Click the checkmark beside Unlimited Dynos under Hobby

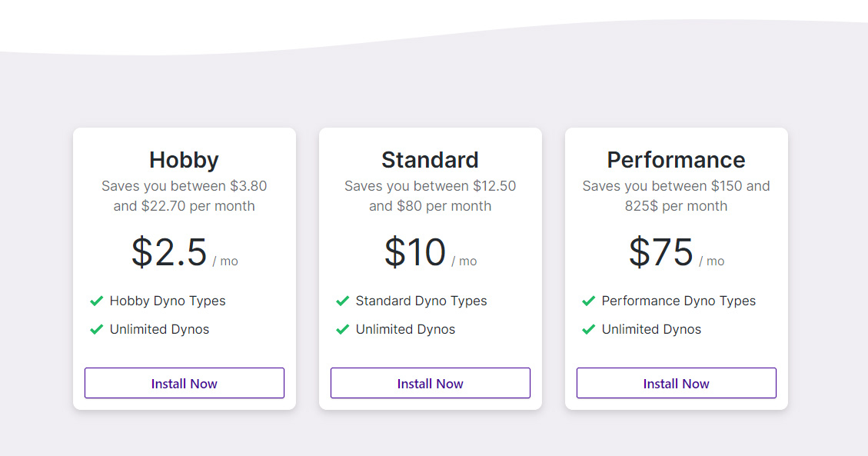click(97, 329)
